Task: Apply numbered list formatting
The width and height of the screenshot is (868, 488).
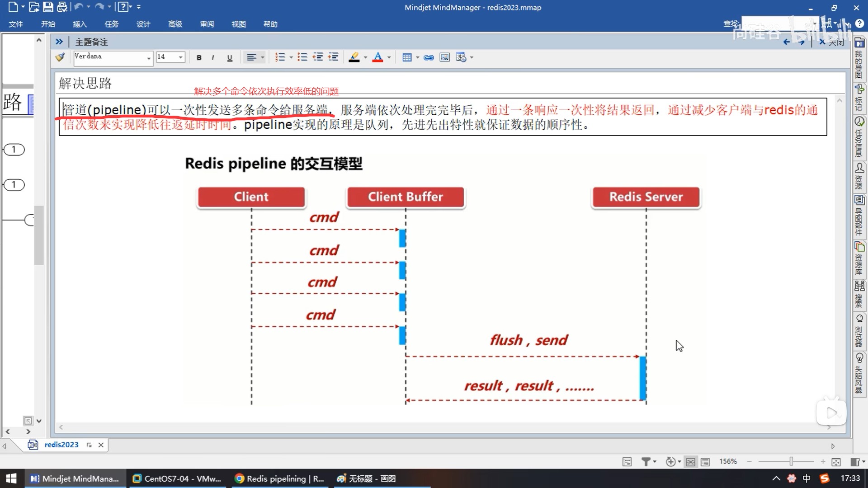Action: point(280,57)
